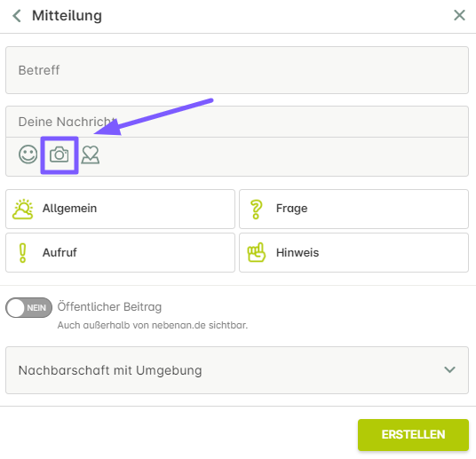The height and width of the screenshot is (459, 476).
Task: Click the ERSTELLEN button
Action: (x=413, y=435)
